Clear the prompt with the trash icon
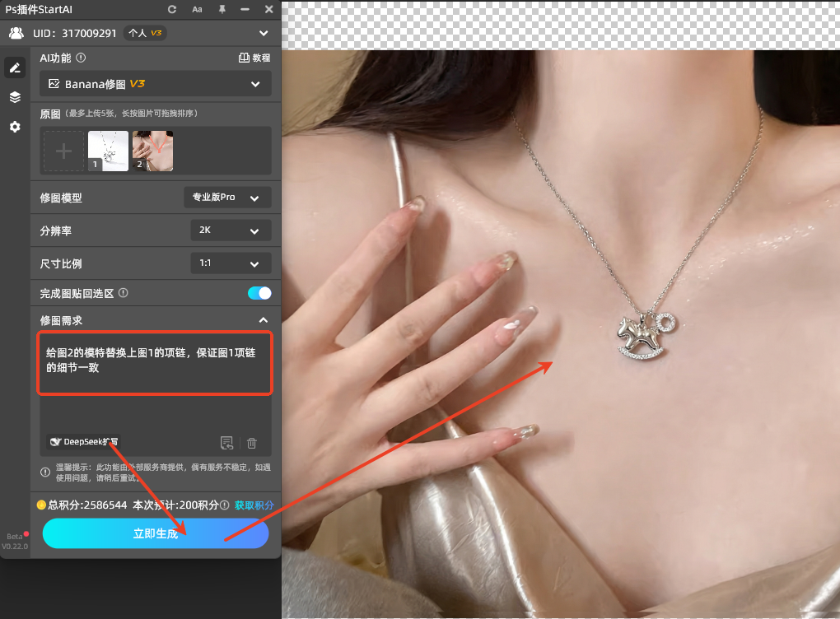 click(252, 443)
